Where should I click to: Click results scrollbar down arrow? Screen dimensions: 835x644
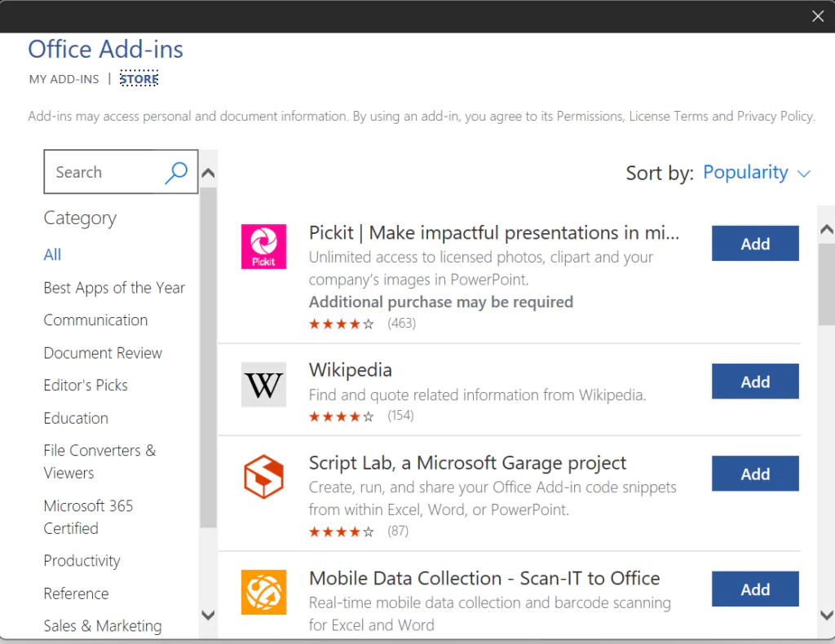(x=827, y=615)
